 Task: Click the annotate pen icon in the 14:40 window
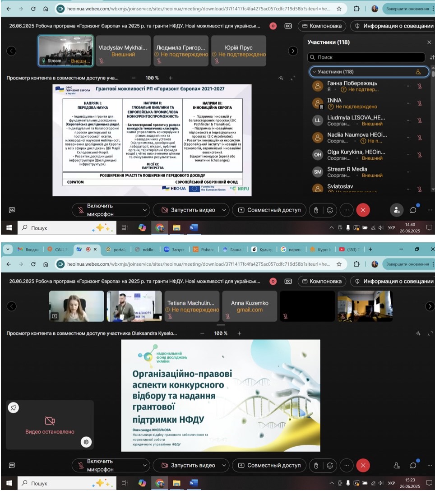(x=281, y=78)
